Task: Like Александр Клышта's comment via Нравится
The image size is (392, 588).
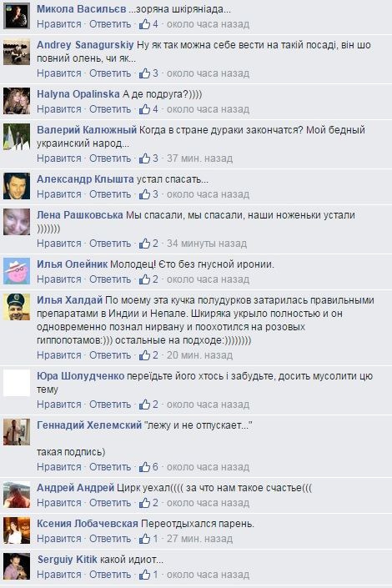Action: pyautogui.click(x=59, y=194)
